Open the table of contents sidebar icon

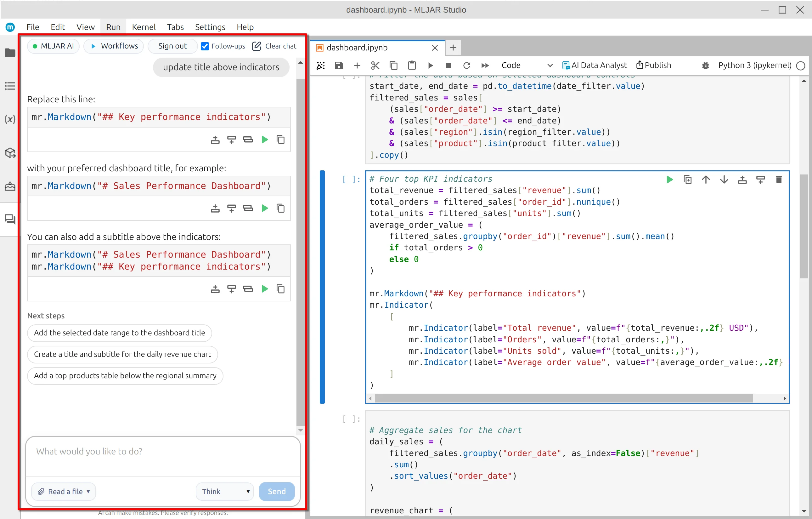pyautogui.click(x=10, y=86)
